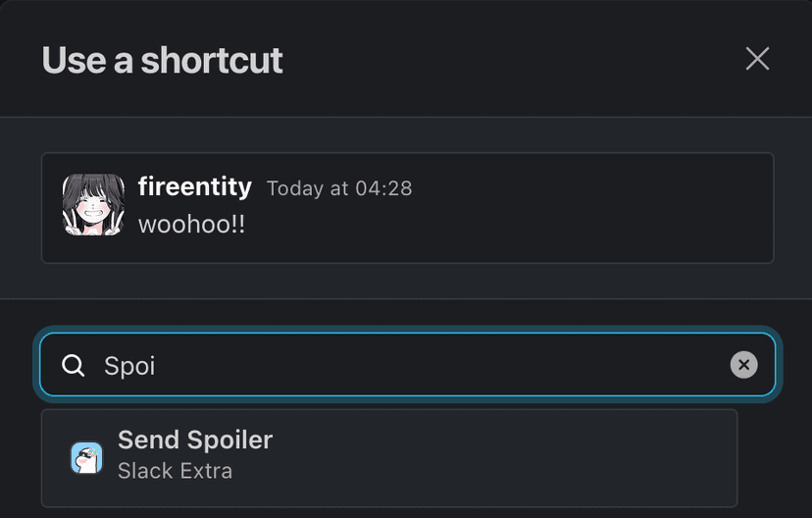This screenshot has height=518, width=812.
Task: Clear the shortcut search text
Action: [x=743, y=366]
